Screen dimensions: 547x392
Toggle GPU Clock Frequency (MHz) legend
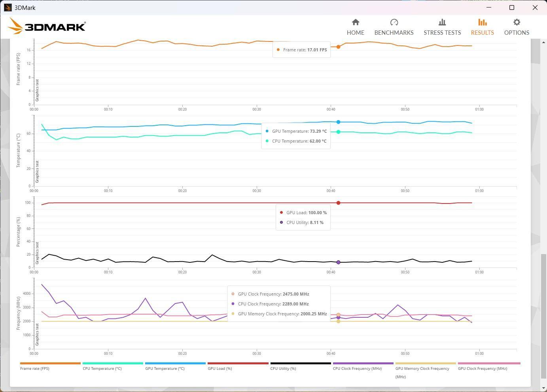pos(482,368)
